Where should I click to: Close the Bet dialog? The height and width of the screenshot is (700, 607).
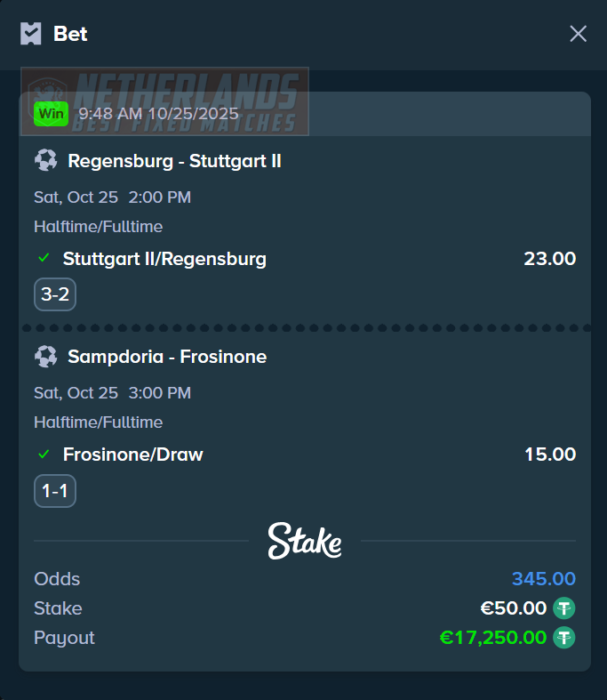point(578,34)
